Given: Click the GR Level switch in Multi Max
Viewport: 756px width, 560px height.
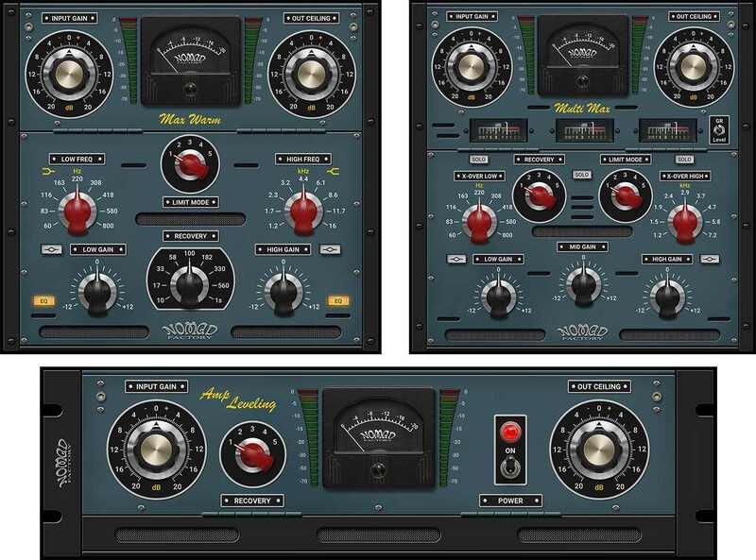Looking at the screenshot, I should coord(720,131).
